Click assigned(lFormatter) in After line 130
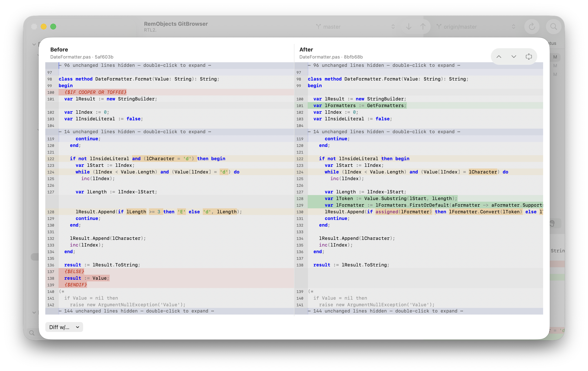Image resolution: width=588 pixels, height=371 pixels. [403, 212]
